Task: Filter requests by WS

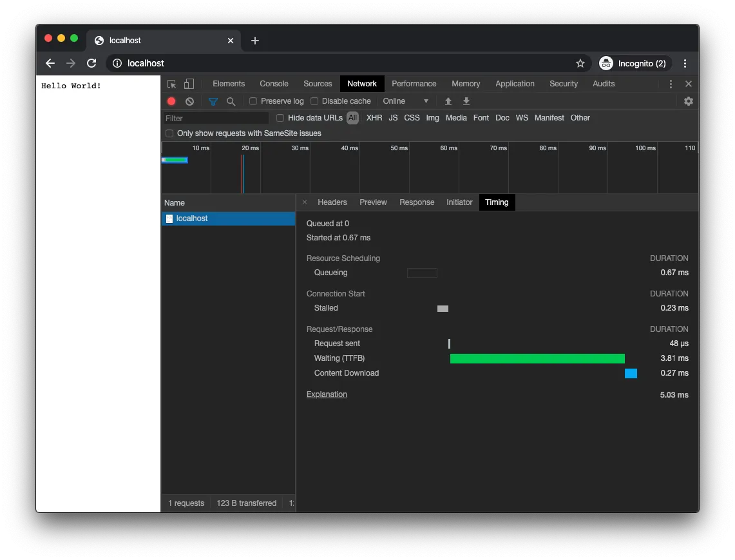Action: pos(522,118)
